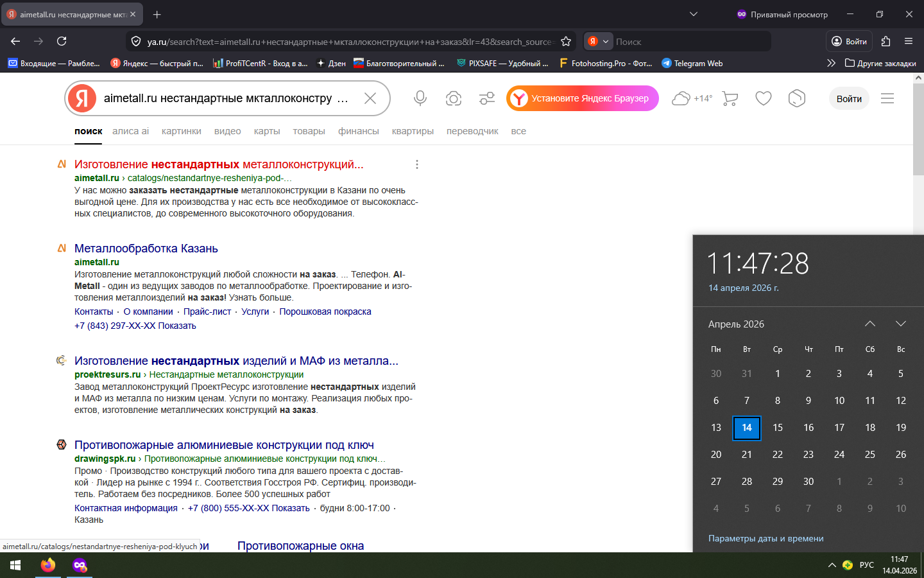Open Firefox extensions puzzle icon
The width and height of the screenshot is (924, 578).
point(886,41)
